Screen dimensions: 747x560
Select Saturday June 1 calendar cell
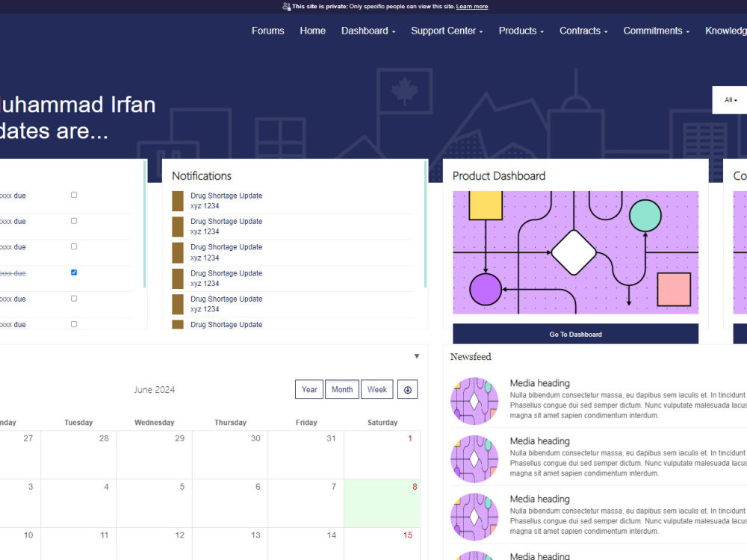[382, 455]
